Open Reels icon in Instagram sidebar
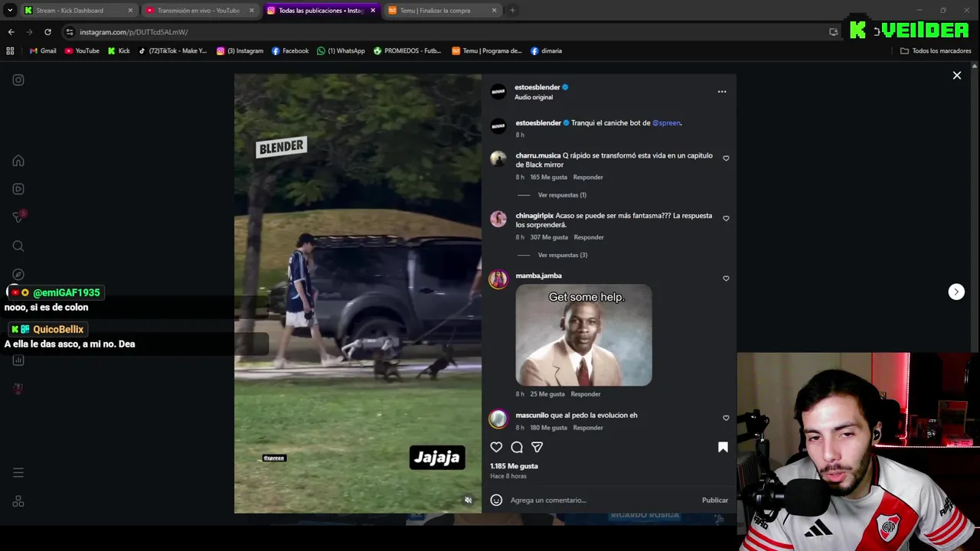 click(18, 189)
